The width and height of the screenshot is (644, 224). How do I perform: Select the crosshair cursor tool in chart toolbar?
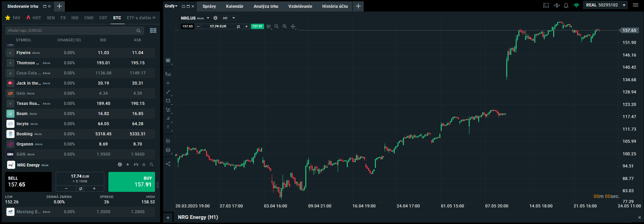pyautogui.click(x=293, y=26)
